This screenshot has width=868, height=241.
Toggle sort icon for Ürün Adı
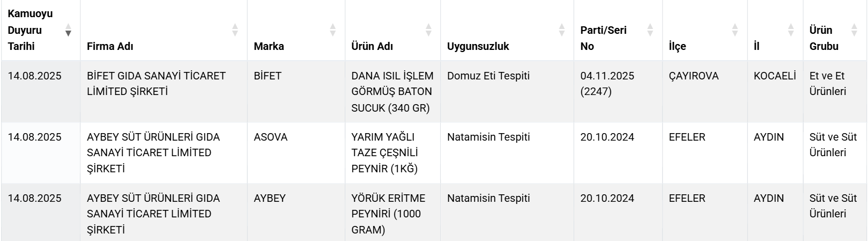coord(428,30)
